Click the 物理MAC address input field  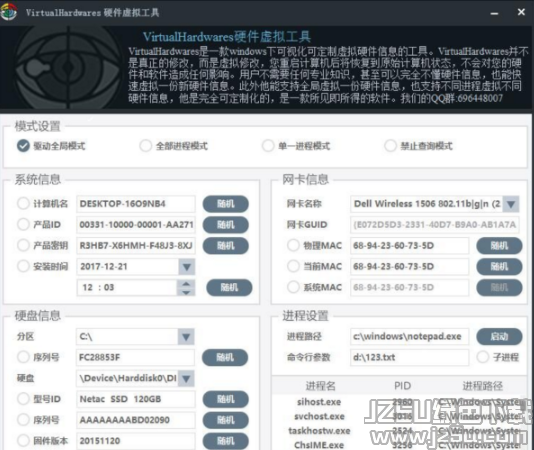pyautogui.click(x=409, y=246)
